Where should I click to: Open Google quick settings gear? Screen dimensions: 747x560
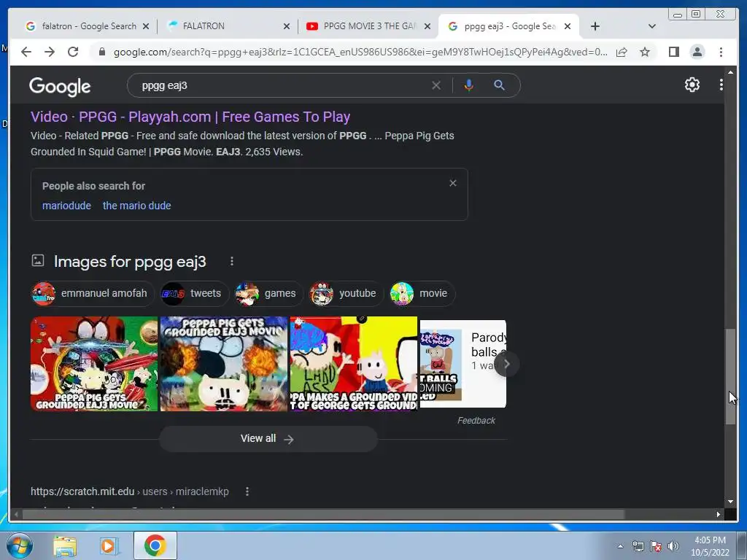point(692,85)
